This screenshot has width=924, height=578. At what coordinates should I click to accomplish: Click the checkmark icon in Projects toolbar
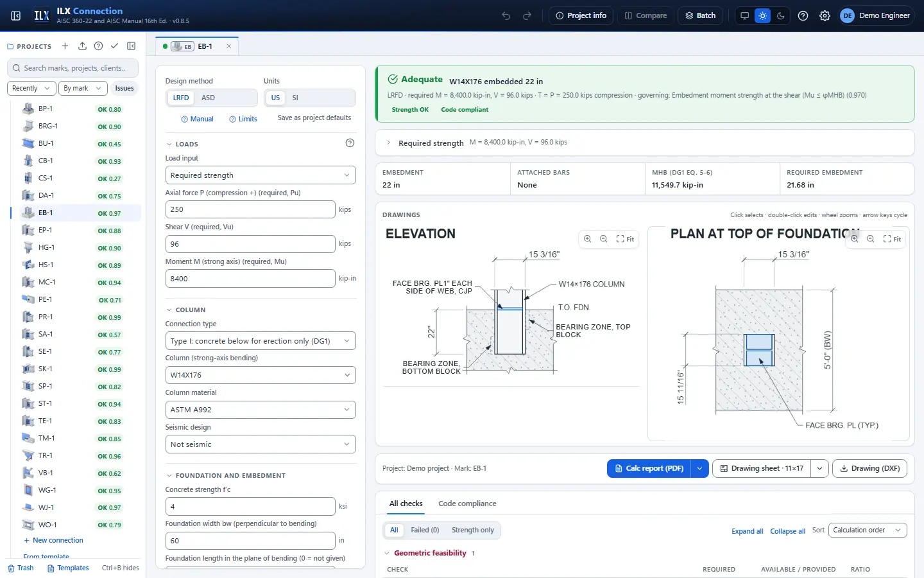pyautogui.click(x=114, y=46)
